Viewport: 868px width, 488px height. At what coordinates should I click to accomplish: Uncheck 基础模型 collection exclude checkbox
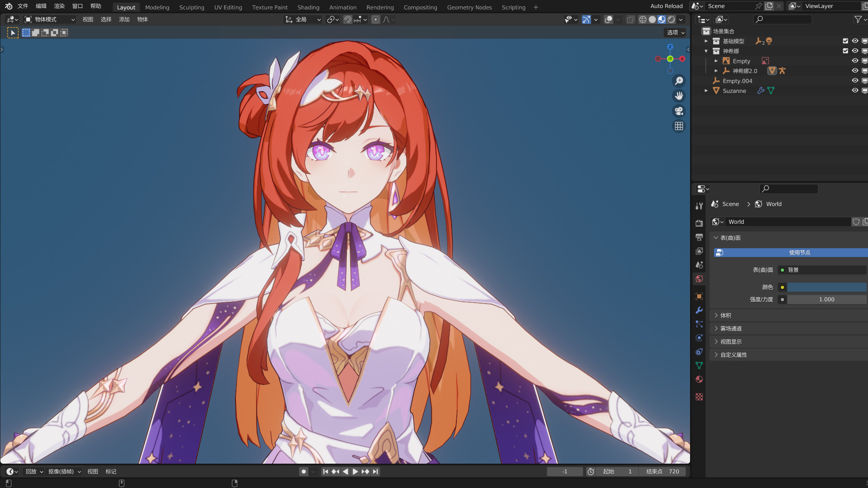[x=845, y=41]
